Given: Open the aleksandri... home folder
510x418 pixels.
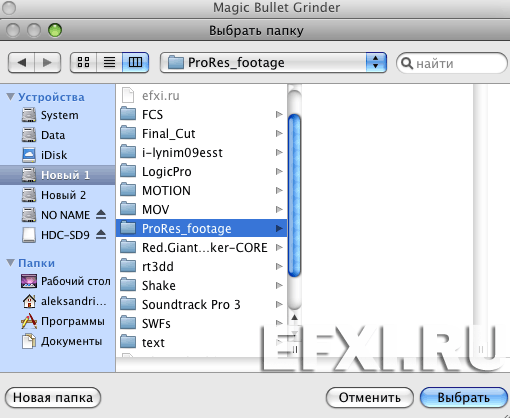Looking at the screenshot, I should pyautogui.click(x=57, y=301).
